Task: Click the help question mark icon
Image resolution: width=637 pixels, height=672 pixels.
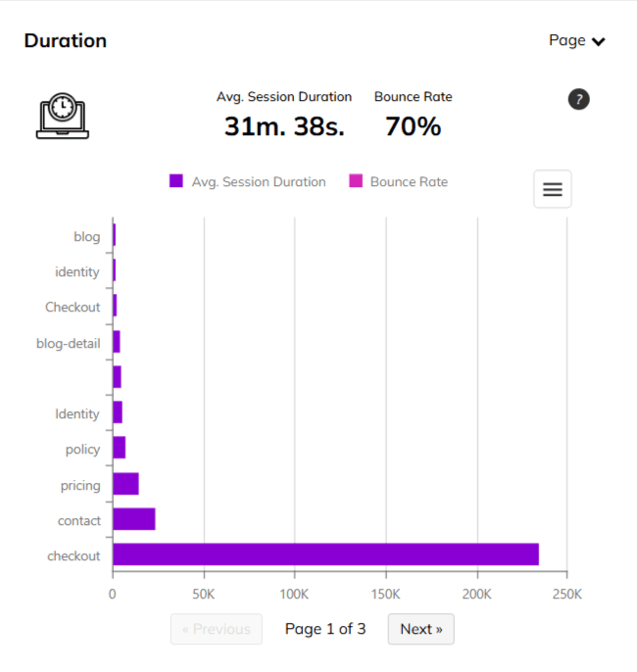Action: tap(578, 99)
